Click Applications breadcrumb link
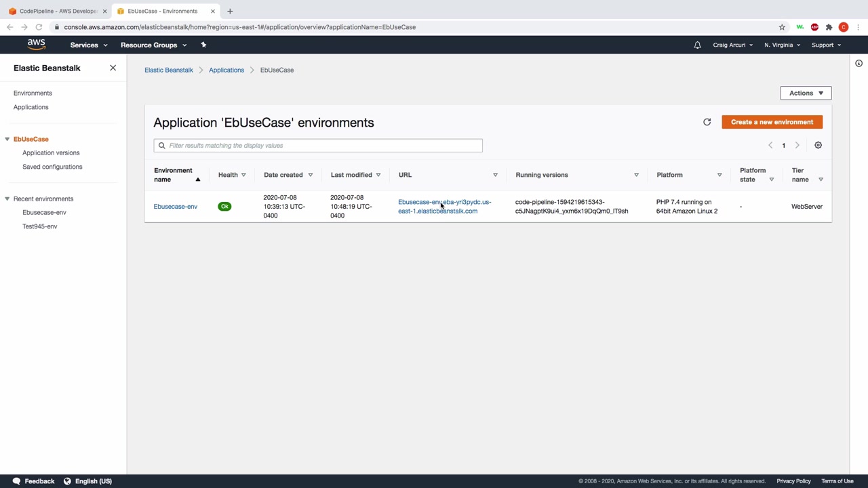Viewport: 868px width, 488px height. tap(226, 70)
